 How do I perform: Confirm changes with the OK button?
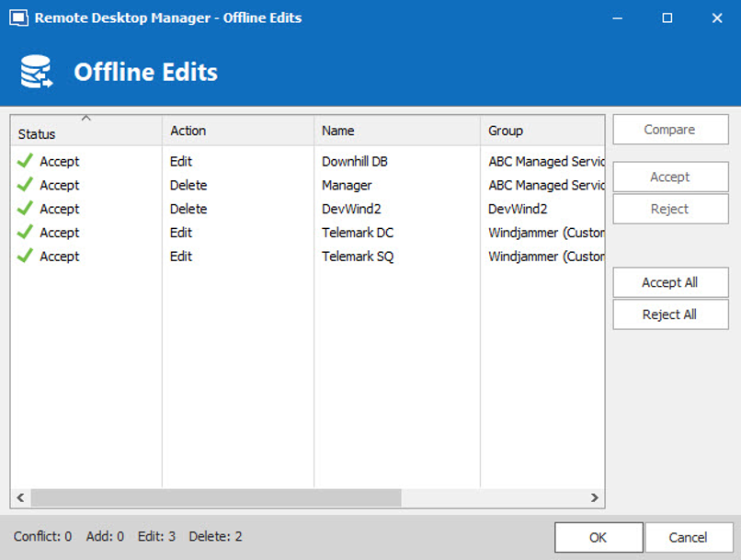coord(598,537)
